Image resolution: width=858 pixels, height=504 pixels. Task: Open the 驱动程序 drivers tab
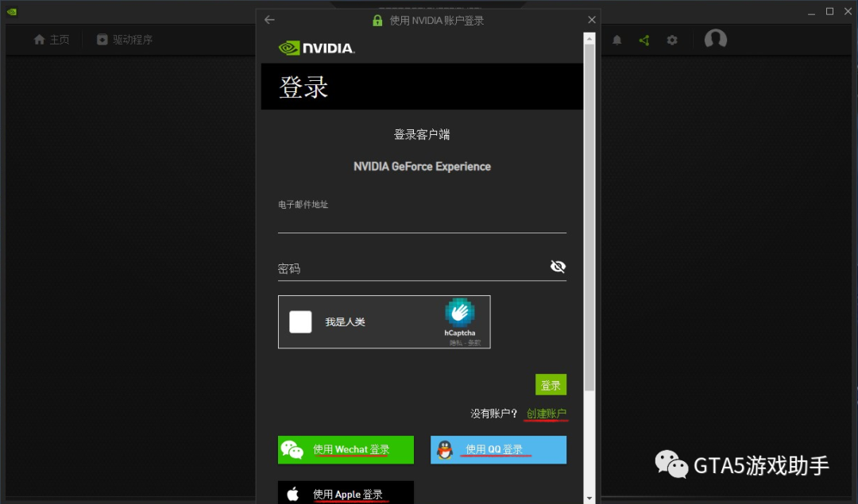pyautogui.click(x=125, y=40)
